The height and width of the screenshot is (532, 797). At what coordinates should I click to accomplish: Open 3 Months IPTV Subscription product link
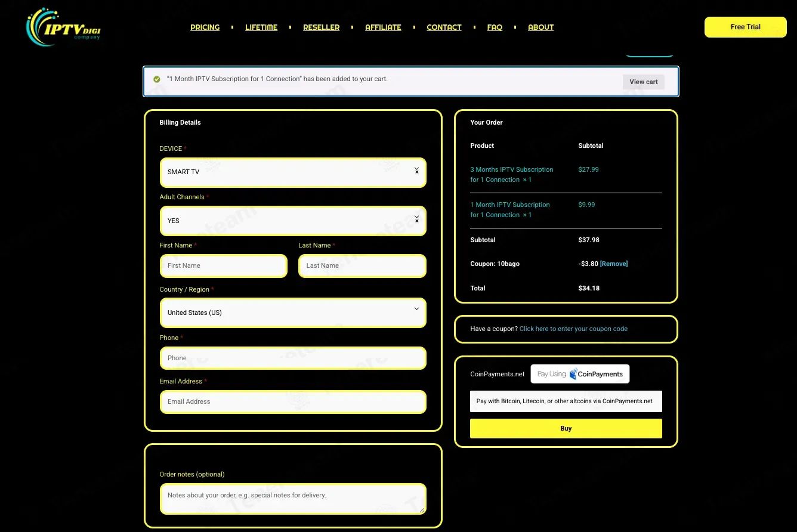512,174
